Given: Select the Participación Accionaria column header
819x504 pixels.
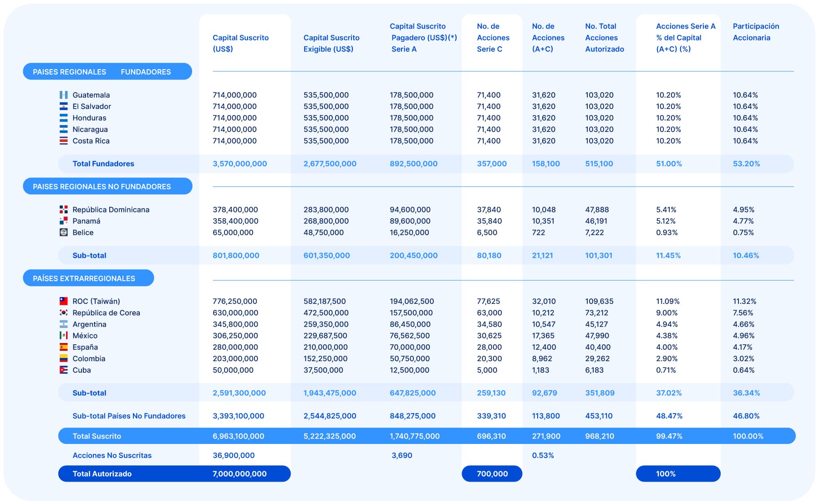Looking at the screenshot, I should (756, 32).
